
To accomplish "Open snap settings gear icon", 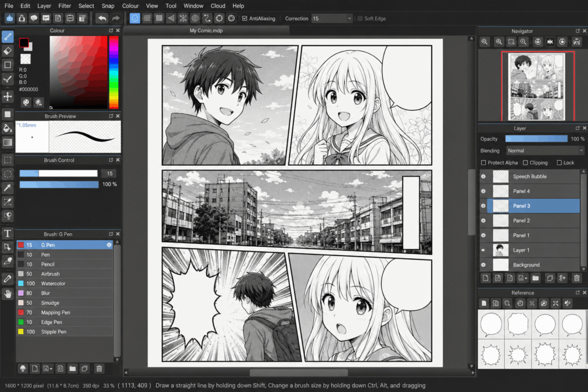I will pos(231,18).
